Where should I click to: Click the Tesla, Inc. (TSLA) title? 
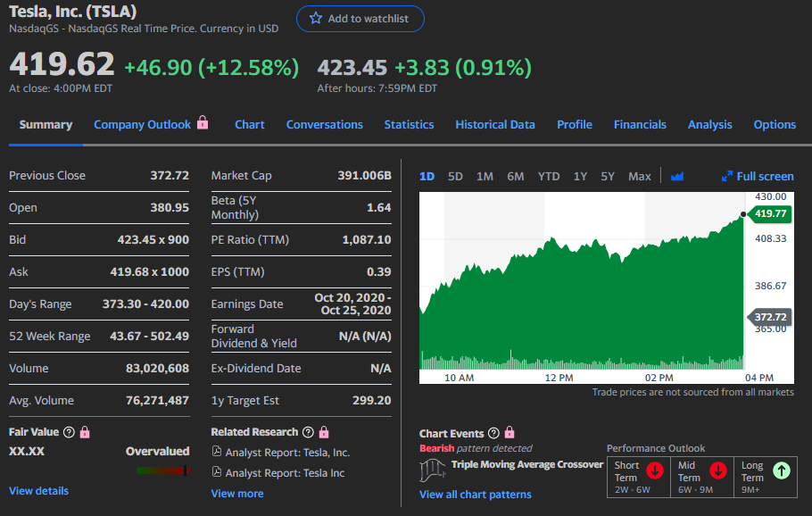[x=73, y=12]
